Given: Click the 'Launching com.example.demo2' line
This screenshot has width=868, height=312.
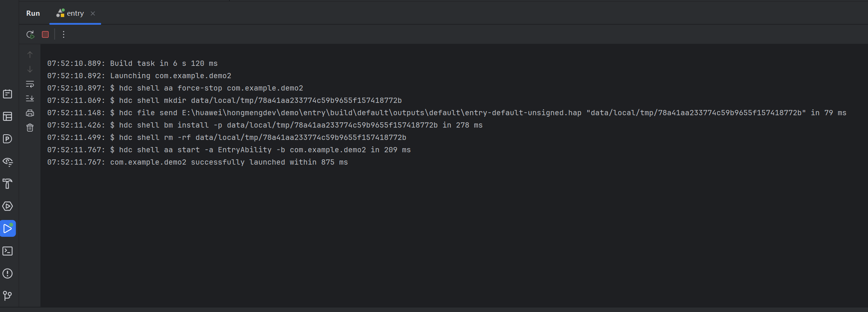Looking at the screenshot, I should coord(139,76).
